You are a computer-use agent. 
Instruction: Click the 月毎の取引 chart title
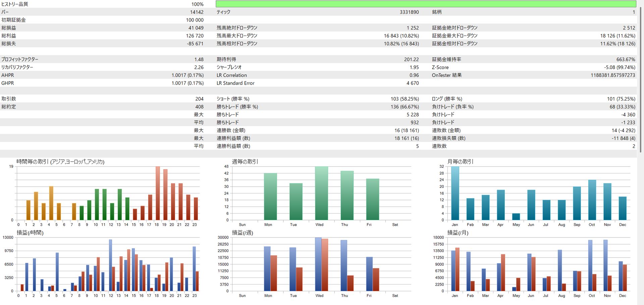coord(460,162)
